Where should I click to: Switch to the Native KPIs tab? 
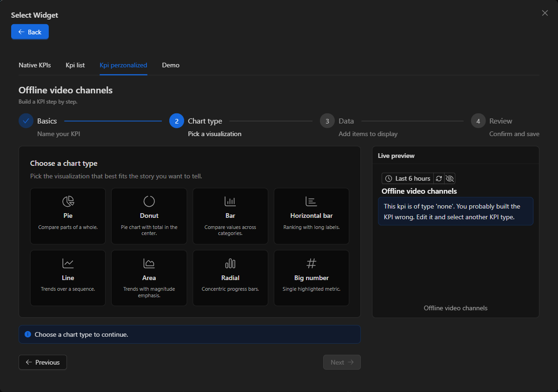tap(35, 65)
